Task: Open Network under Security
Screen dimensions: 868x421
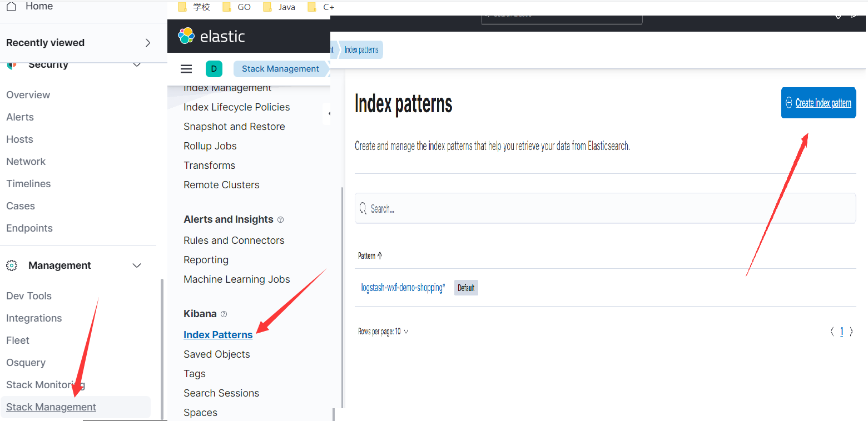Action: tap(26, 162)
